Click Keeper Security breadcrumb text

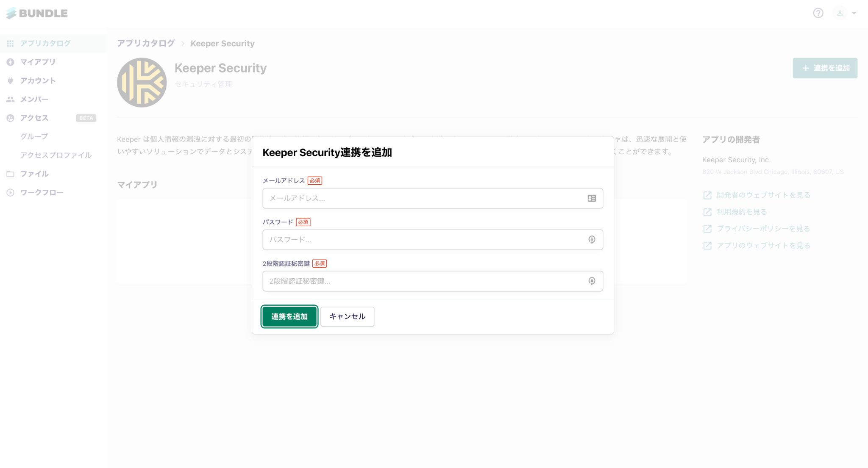coord(223,43)
